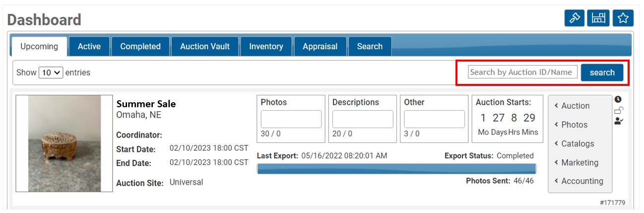Expand the Auction side menu
This screenshot has height=213, width=644.
575,106
